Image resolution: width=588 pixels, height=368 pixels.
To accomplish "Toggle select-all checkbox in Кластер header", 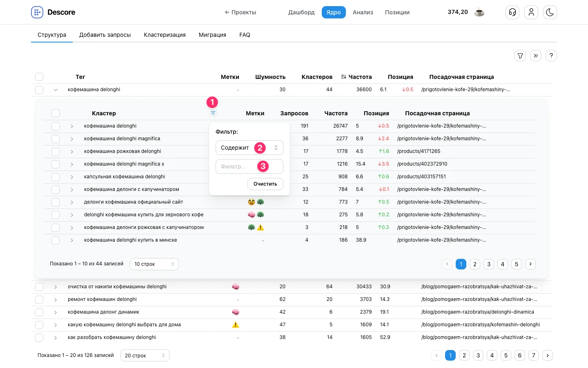I will [x=56, y=113].
